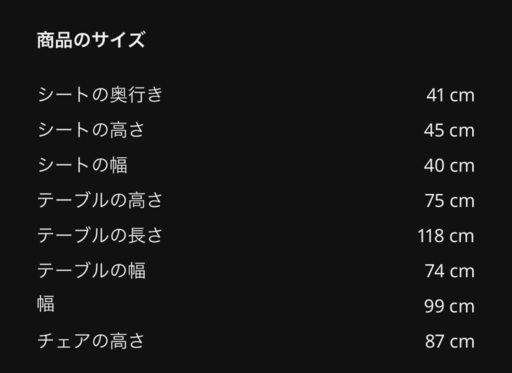
Task: Select the シートの高さ label
Action: click(x=91, y=130)
